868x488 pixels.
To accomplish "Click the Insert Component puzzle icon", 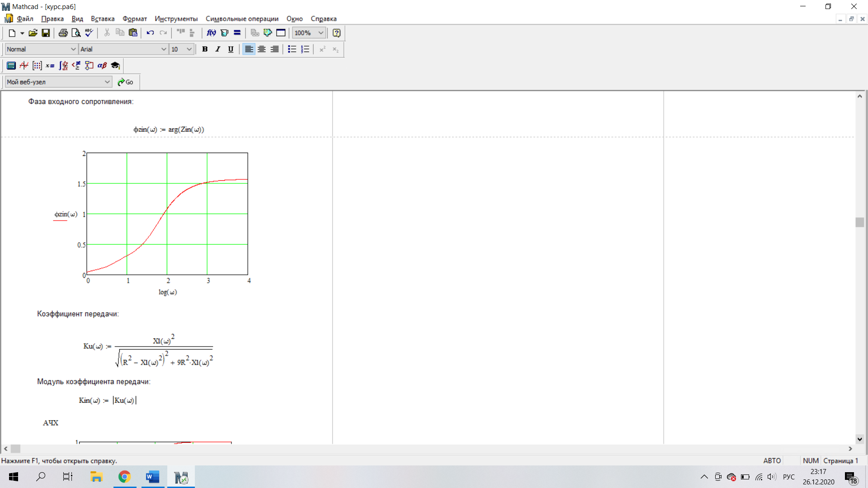I will point(268,33).
